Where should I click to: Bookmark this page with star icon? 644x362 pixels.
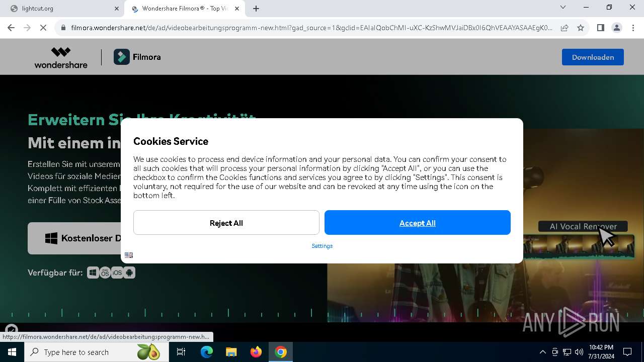581,28
